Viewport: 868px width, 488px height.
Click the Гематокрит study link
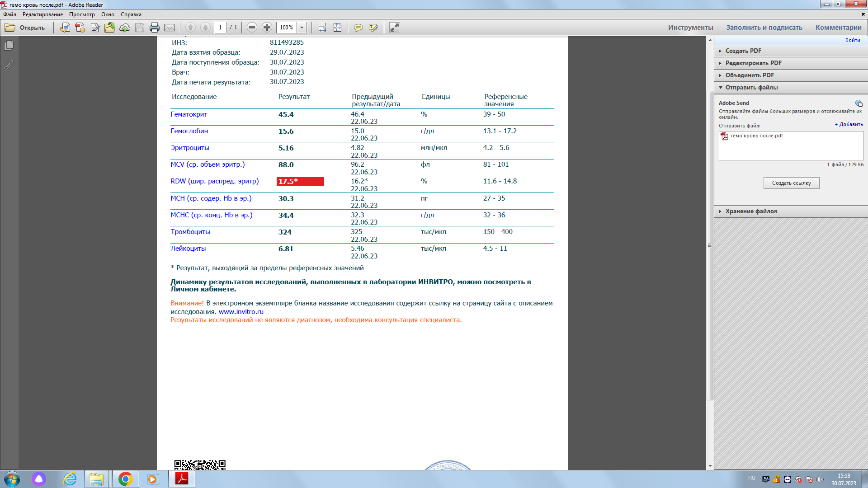[189, 114]
